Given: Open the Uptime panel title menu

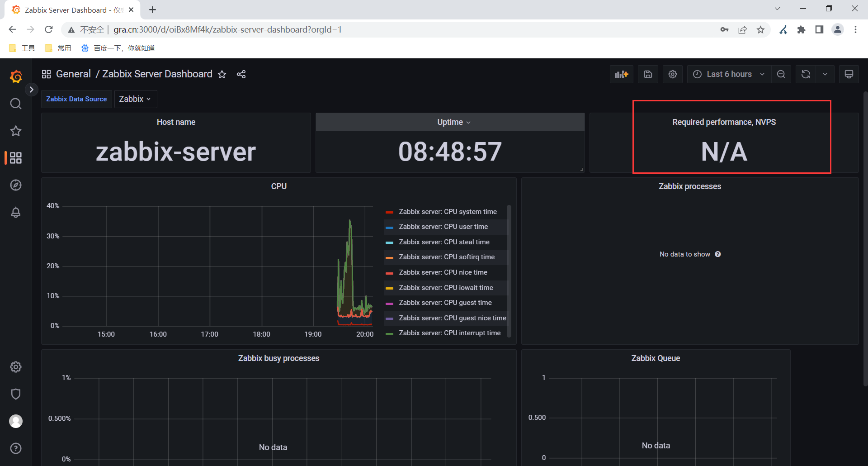Looking at the screenshot, I should pyautogui.click(x=453, y=122).
